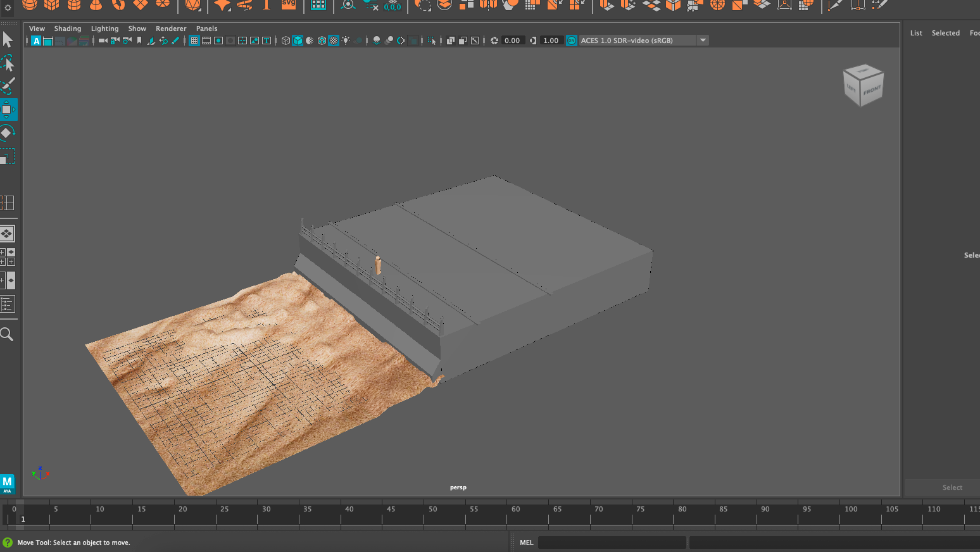The image size is (980, 552).
Task: Click the search magnifier in sidebar
Action: coord(7,334)
